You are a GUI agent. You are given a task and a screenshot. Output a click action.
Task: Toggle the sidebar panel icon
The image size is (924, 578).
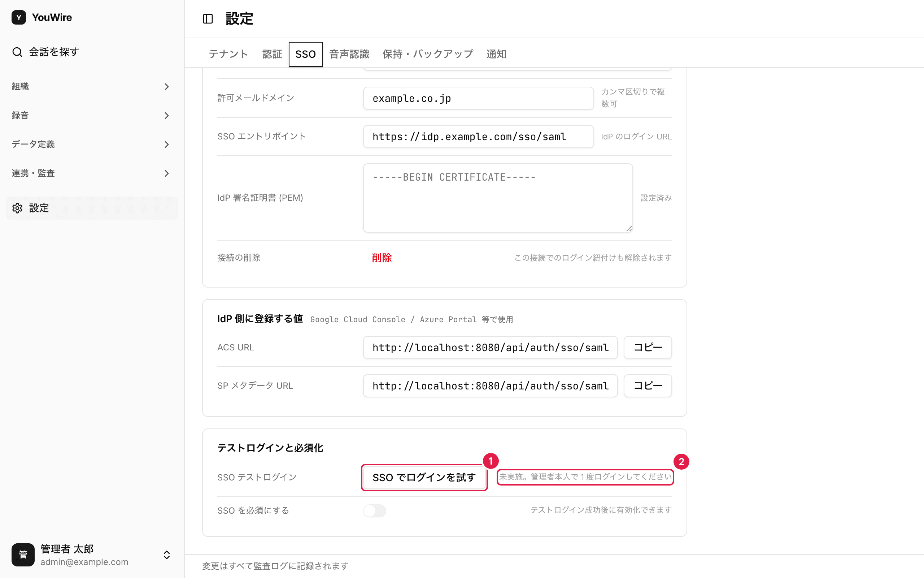(x=208, y=19)
